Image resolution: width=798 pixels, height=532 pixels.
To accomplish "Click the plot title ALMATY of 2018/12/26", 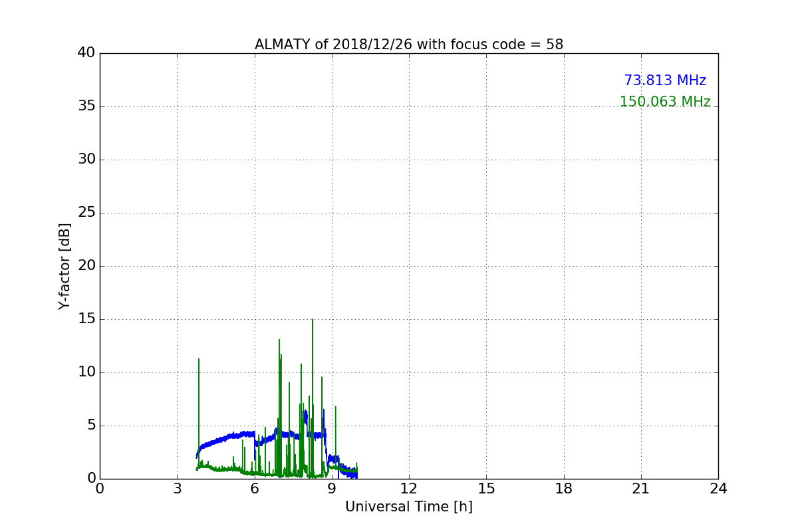I will point(409,45).
